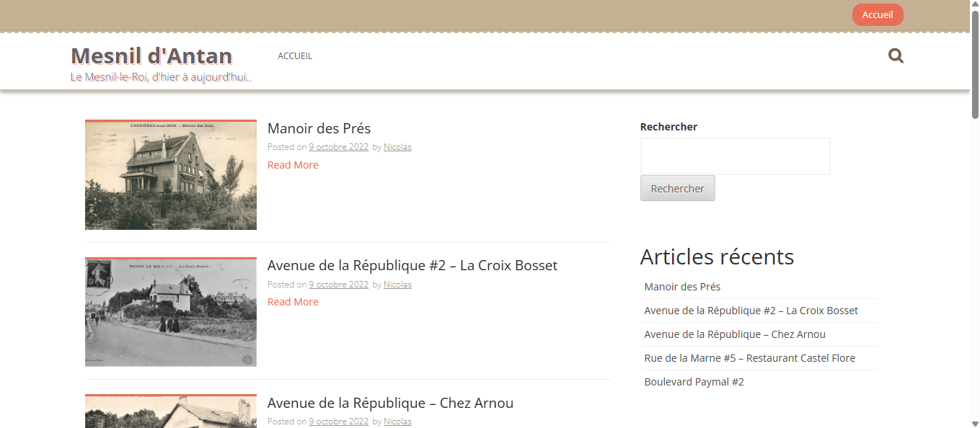Viewport: 980px width, 428px height.
Task: Select Avenue de la République – Chez Arnou in sidebar
Action: (x=735, y=334)
